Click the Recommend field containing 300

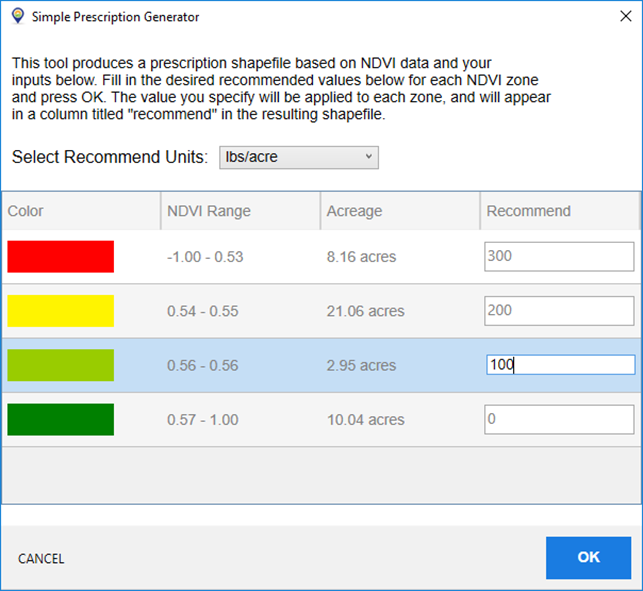tap(559, 257)
